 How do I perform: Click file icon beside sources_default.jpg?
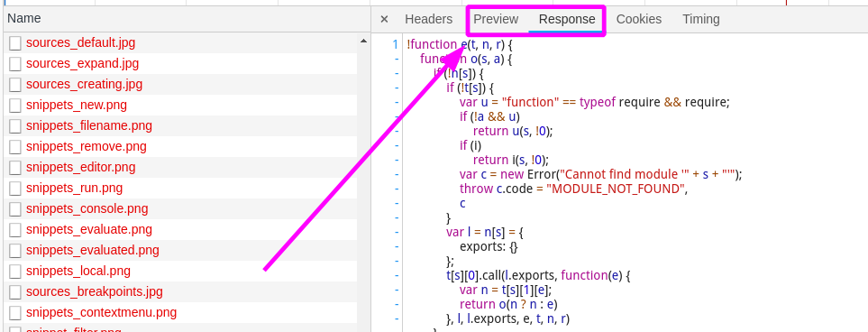pos(15,43)
